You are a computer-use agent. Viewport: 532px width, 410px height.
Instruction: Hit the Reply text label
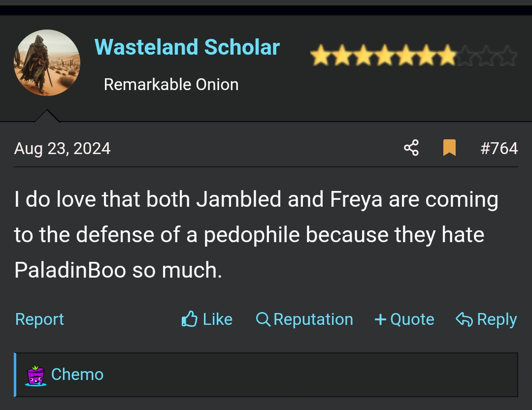[x=497, y=319]
